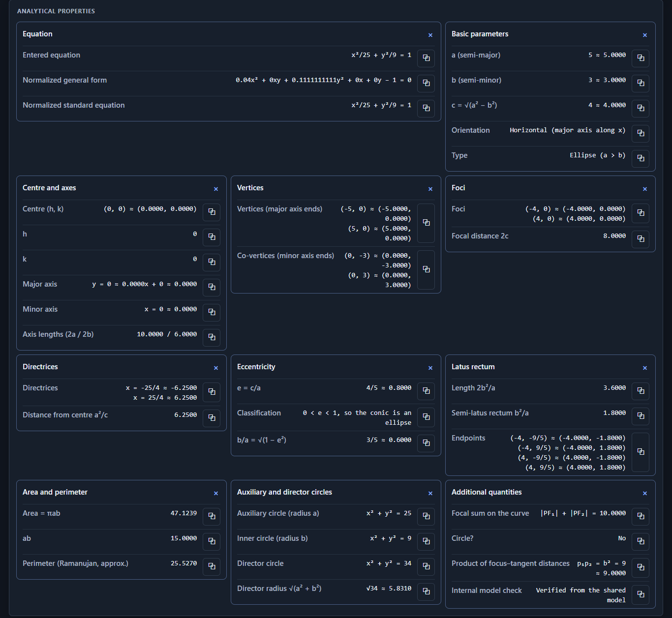
Task: Copy the Focal distance 2c value
Action: pos(641,239)
